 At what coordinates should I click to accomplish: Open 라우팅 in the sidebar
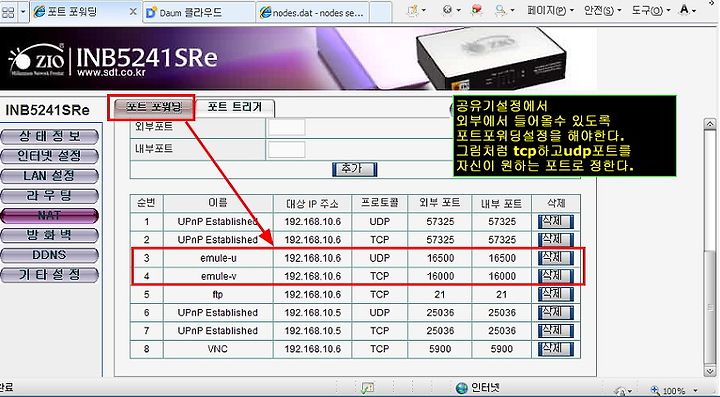point(50,196)
